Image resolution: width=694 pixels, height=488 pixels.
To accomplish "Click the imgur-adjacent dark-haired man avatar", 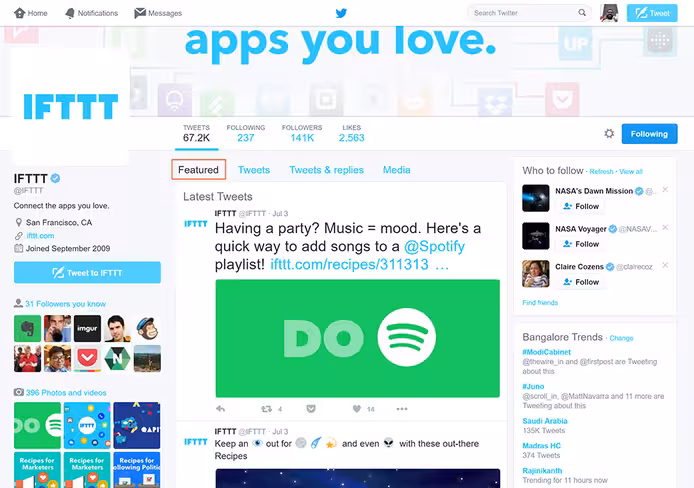I will (117, 328).
